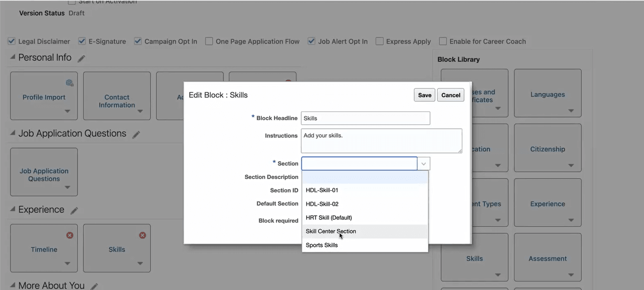
Task: Click the Section combo box chevron
Action: tap(424, 164)
